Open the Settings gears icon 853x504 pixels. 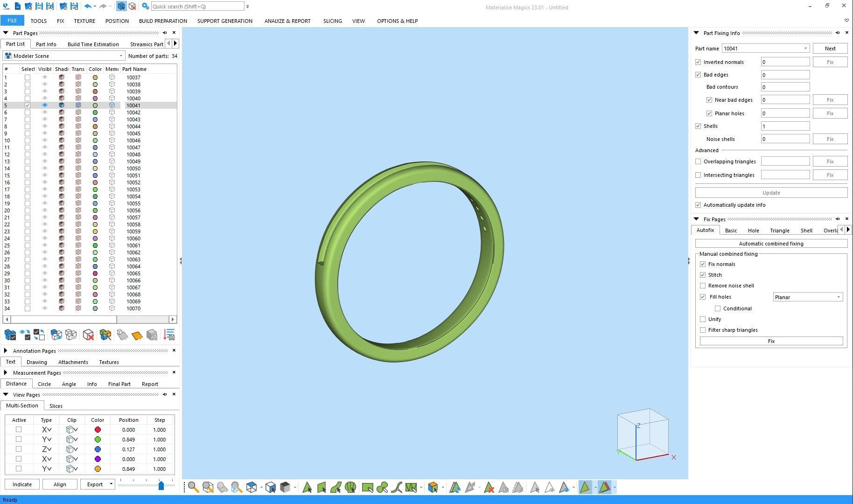(x=145, y=7)
